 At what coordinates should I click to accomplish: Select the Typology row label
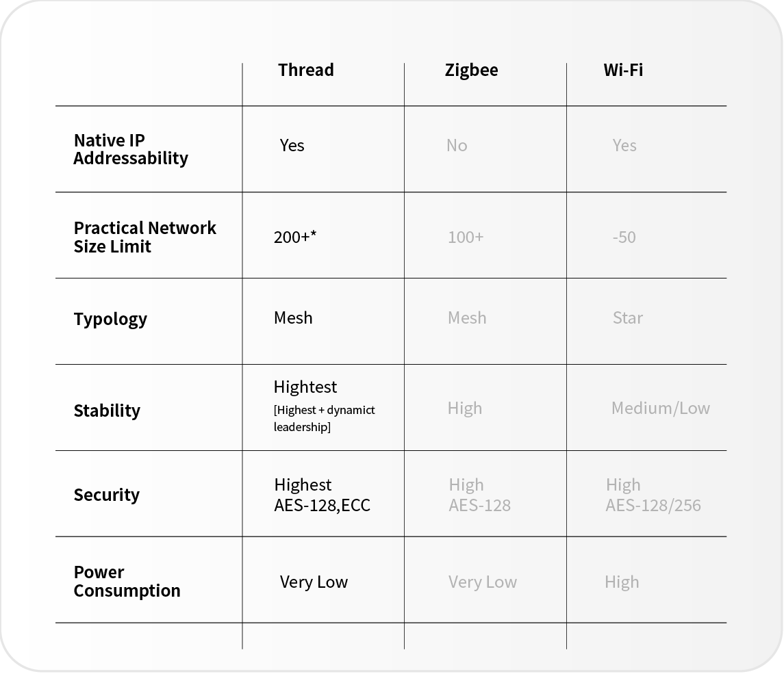click(x=110, y=319)
